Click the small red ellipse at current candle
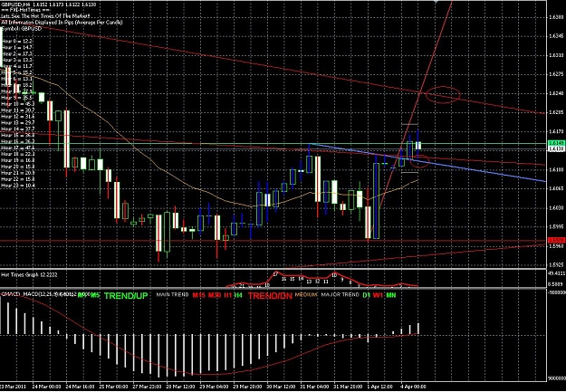566x392 pixels. coord(420,161)
